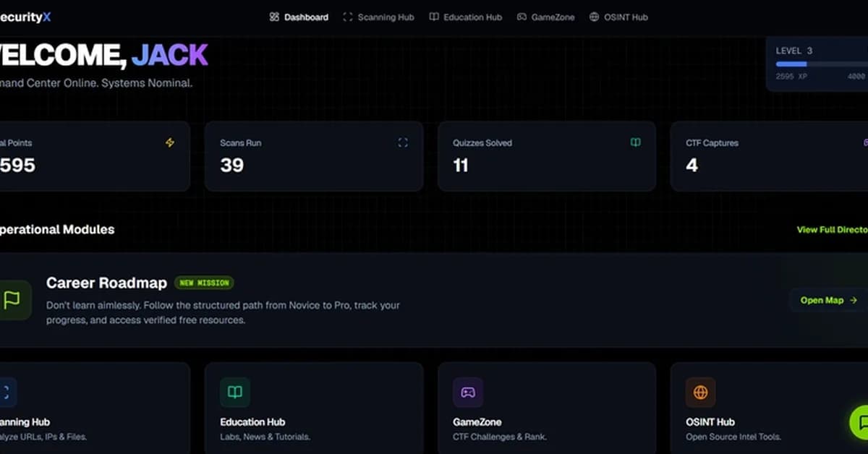Go to Education Hub nav tab
868x454 pixels.
tap(465, 17)
